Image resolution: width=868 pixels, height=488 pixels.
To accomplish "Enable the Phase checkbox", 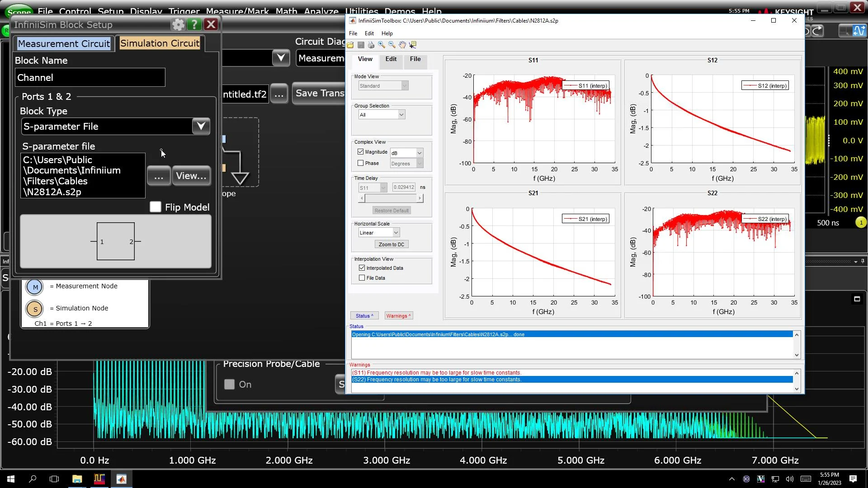I will click(x=361, y=163).
